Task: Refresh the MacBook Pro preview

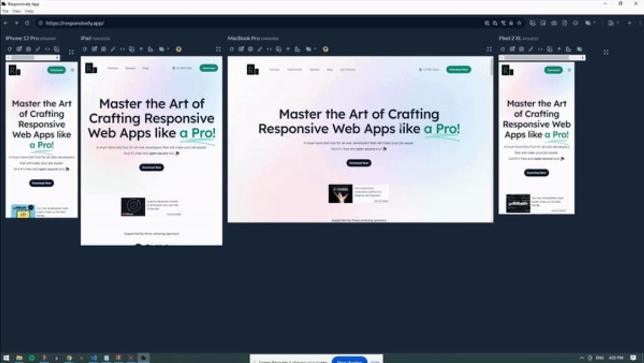Action: [x=232, y=49]
